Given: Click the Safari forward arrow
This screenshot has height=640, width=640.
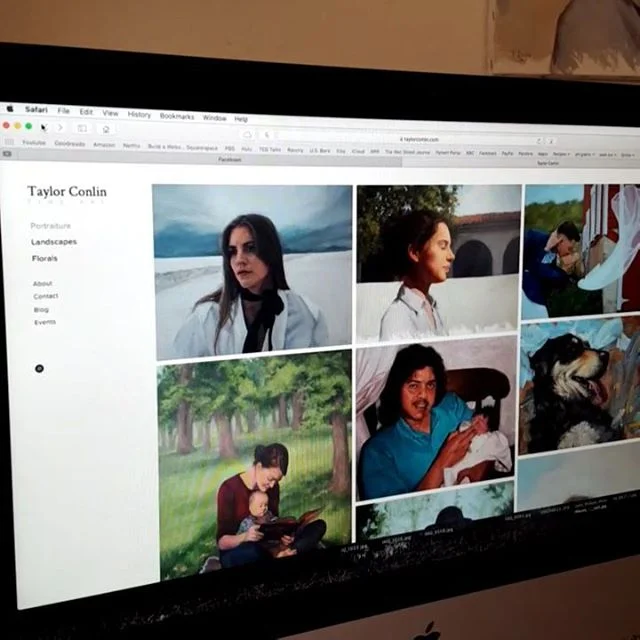Looking at the screenshot, I should [60, 127].
